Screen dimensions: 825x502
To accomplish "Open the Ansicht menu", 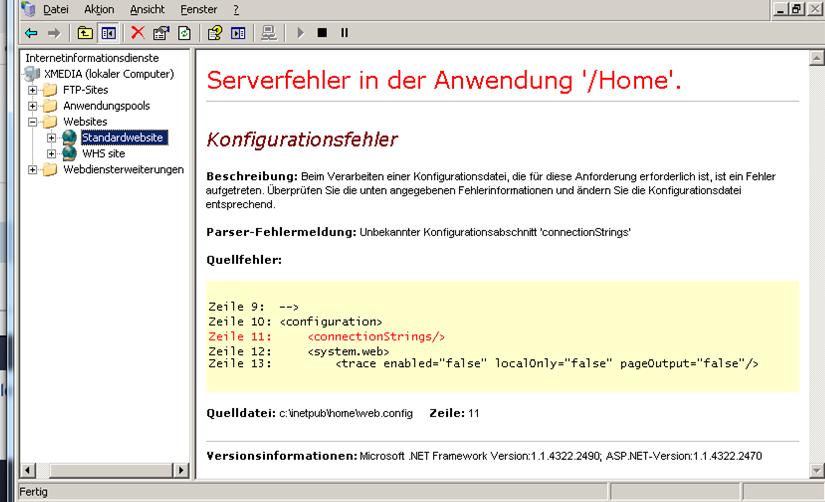I will [147, 9].
